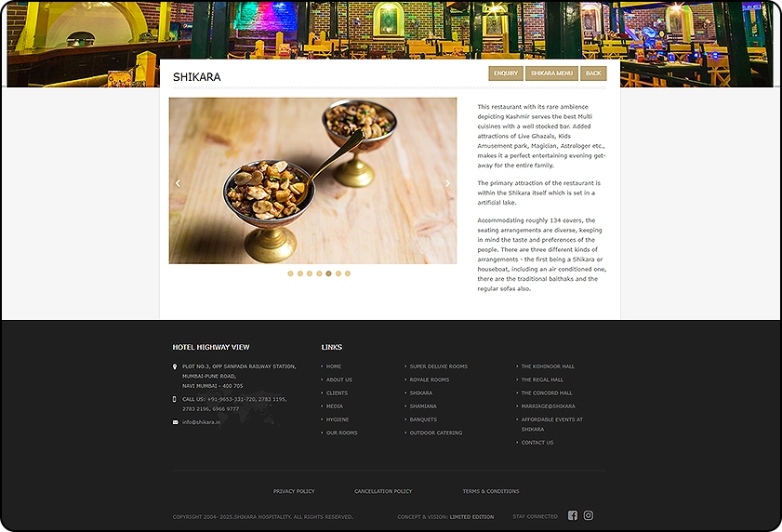
Task: Select the first carousel dot
Action: [290, 273]
